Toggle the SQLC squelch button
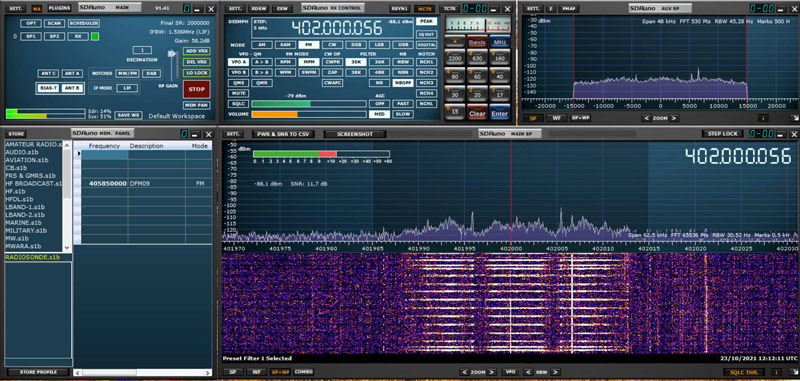 [238, 104]
